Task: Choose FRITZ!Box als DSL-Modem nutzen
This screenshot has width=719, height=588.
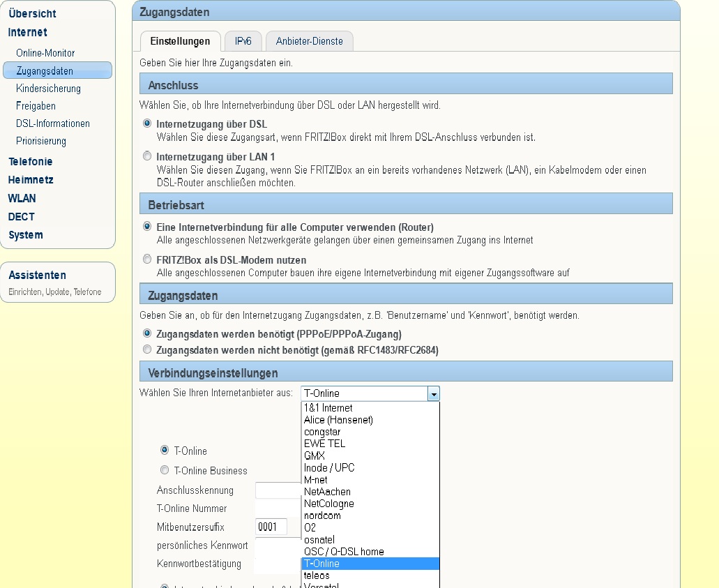Action: 147,259
